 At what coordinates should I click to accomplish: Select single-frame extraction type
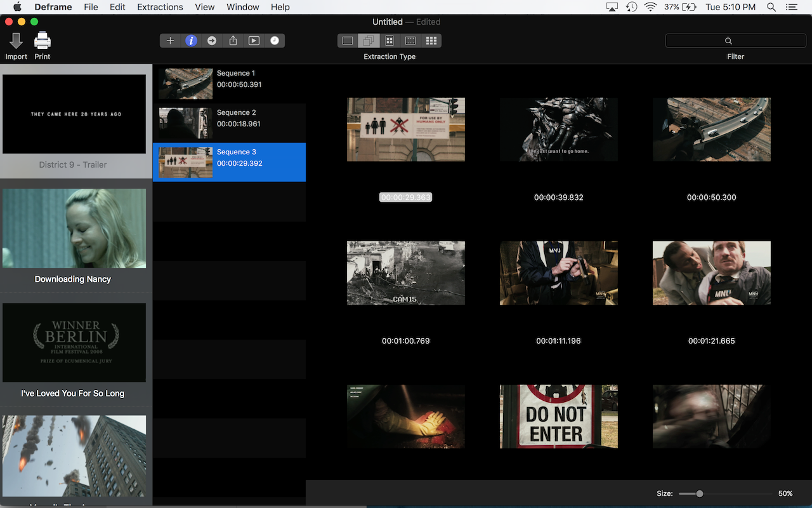point(348,41)
